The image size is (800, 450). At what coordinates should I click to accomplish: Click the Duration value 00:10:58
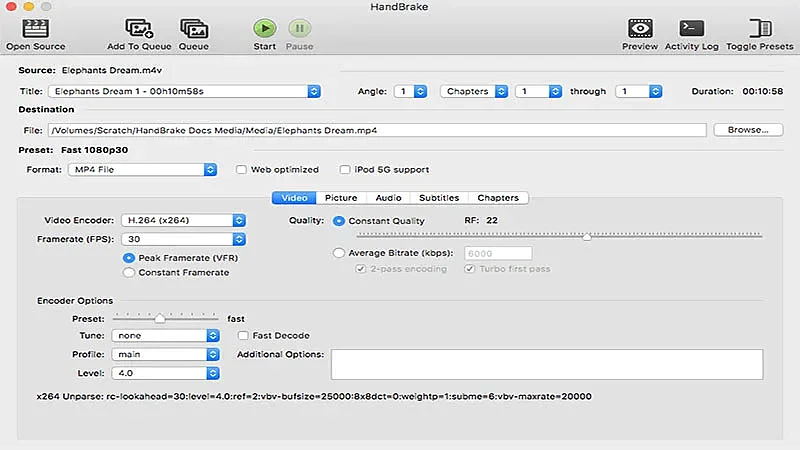[x=763, y=91]
